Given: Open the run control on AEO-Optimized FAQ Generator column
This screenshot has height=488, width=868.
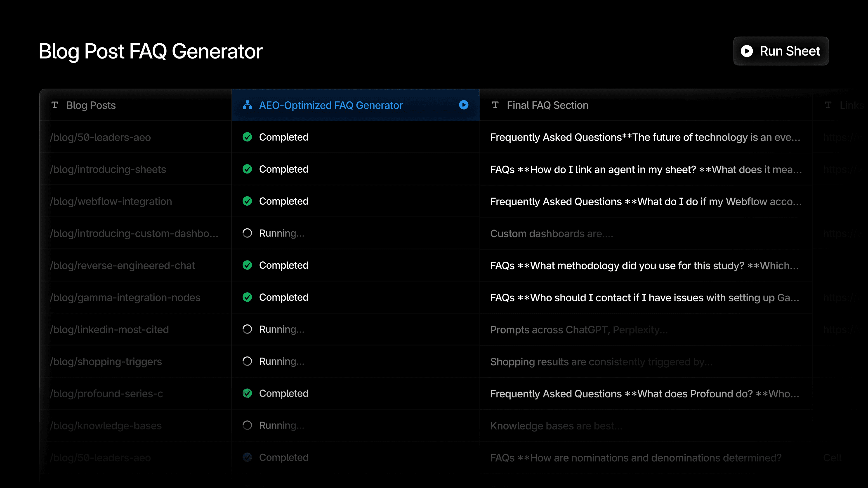Looking at the screenshot, I should tap(464, 105).
